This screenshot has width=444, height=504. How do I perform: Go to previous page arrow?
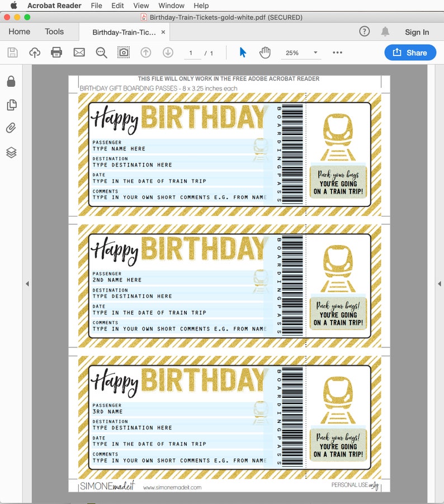[x=146, y=53]
